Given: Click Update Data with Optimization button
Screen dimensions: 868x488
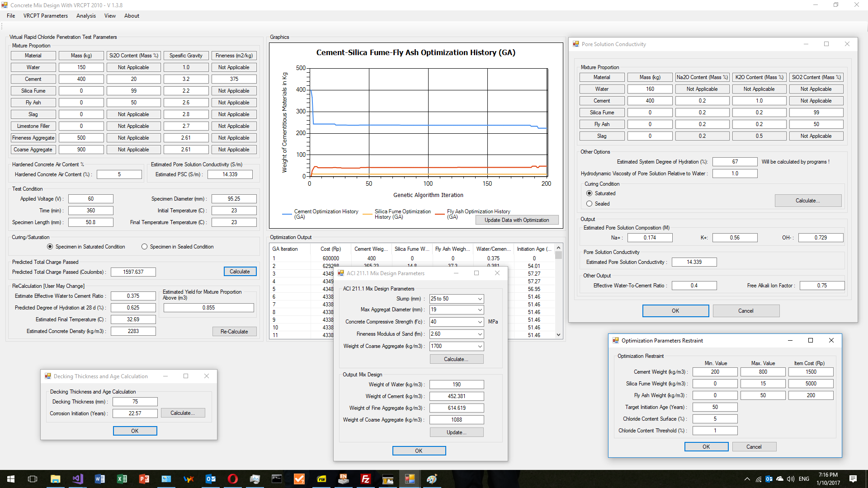Looking at the screenshot, I should click(x=517, y=220).
